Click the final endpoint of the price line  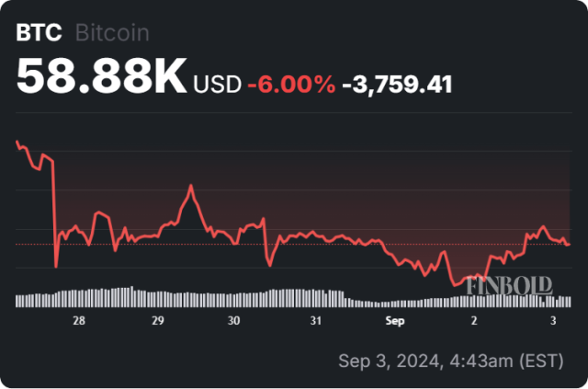point(569,245)
